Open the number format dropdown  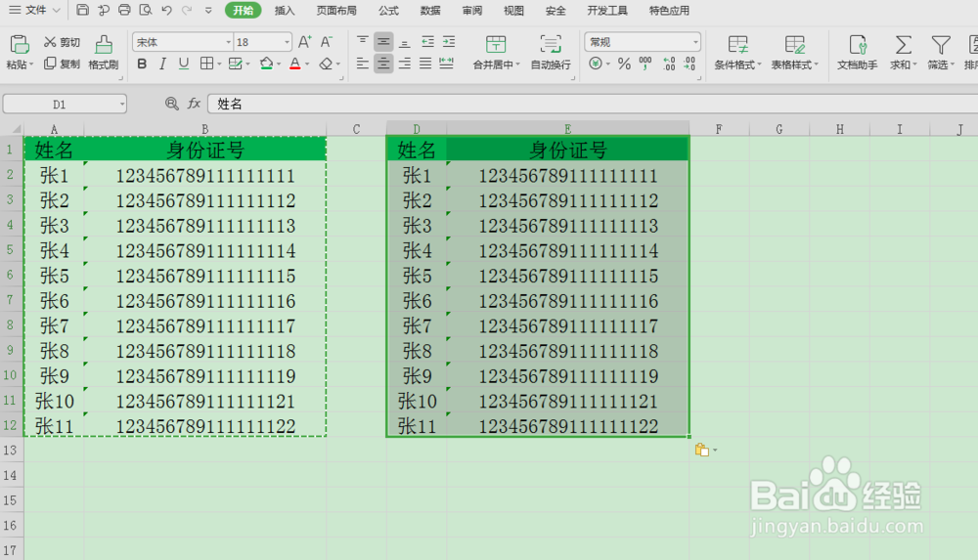[x=695, y=42]
